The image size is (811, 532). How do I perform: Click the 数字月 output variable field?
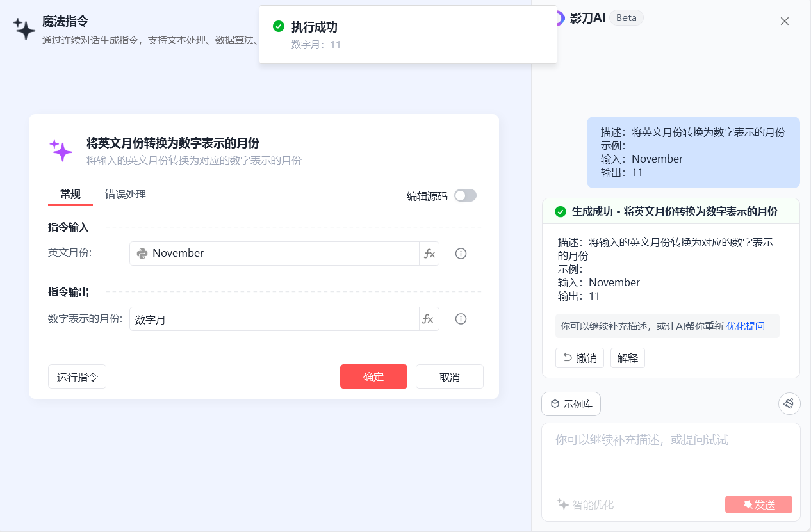[274, 319]
